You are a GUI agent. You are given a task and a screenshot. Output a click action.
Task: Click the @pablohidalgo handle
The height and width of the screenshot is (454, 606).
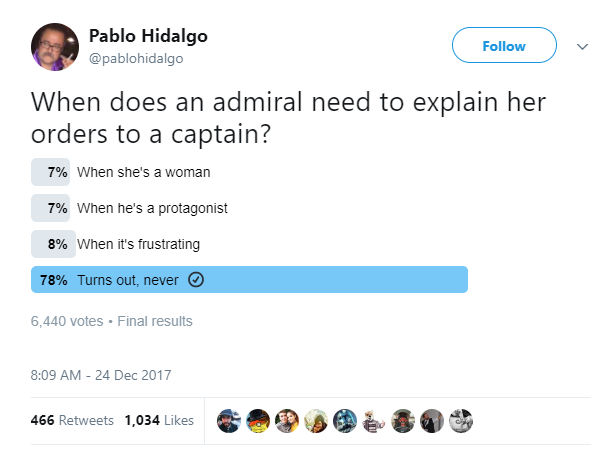136,58
